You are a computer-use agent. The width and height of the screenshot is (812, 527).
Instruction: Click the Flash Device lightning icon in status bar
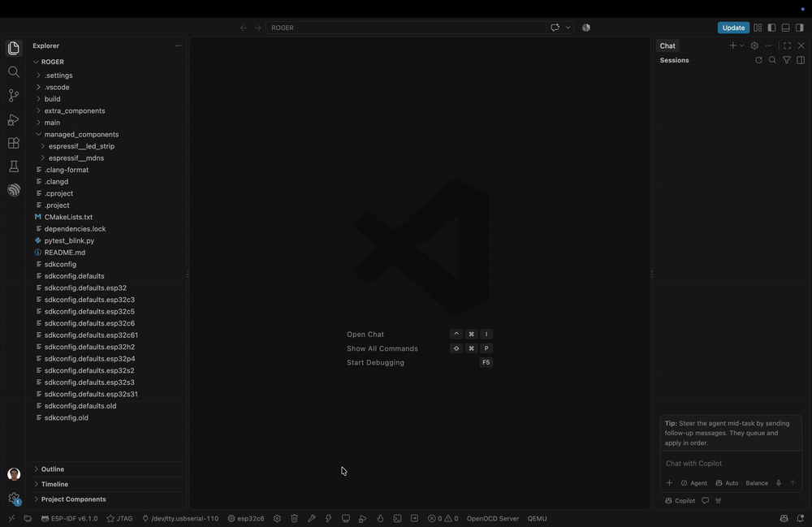coord(328,518)
